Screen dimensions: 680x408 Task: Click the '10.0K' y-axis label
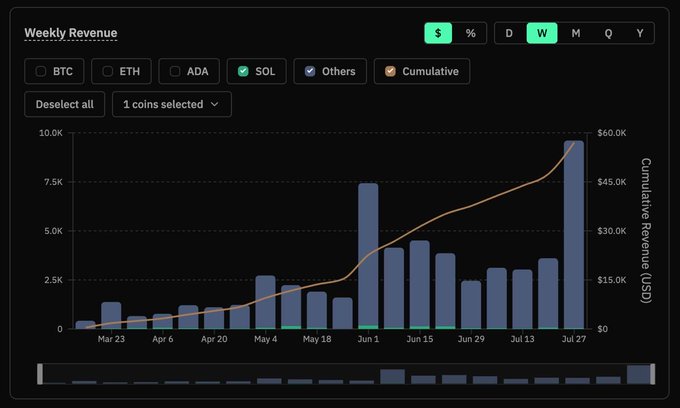pos(51,133)
